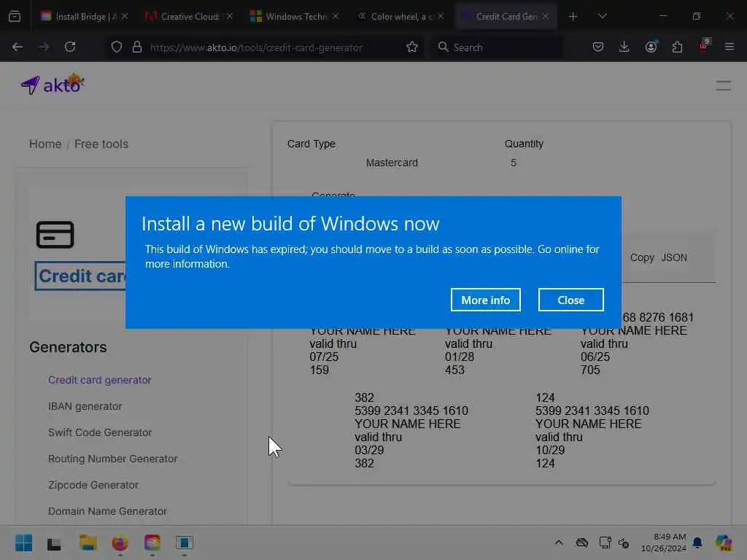747x560 pixels.
Task: Click expiry date 07/25
Action: 324,357
